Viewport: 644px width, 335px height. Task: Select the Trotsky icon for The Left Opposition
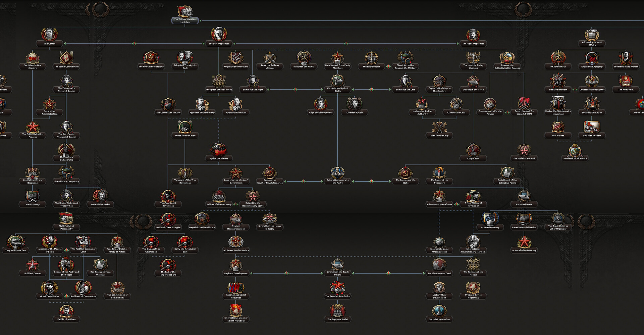point(219,34)
